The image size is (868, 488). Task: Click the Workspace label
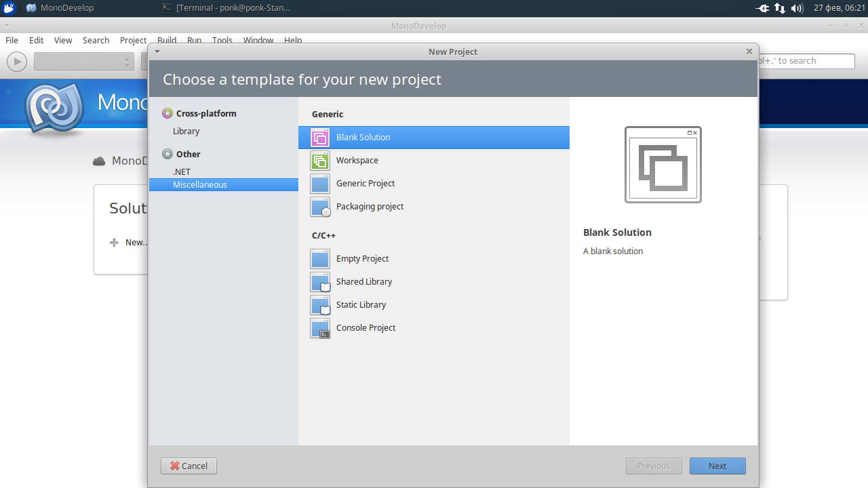357,161
